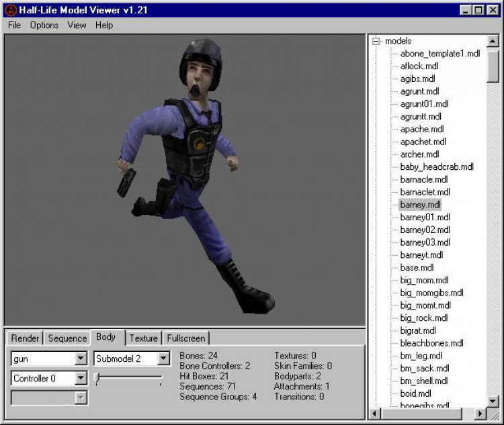Click the model tree scroll up arrow
This screenshot has height=425, width=504.
(493, 41)
